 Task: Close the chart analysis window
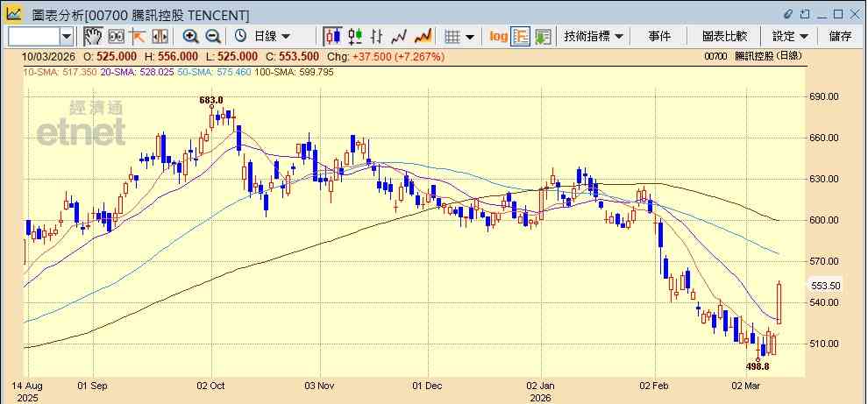tap(855, 14)
